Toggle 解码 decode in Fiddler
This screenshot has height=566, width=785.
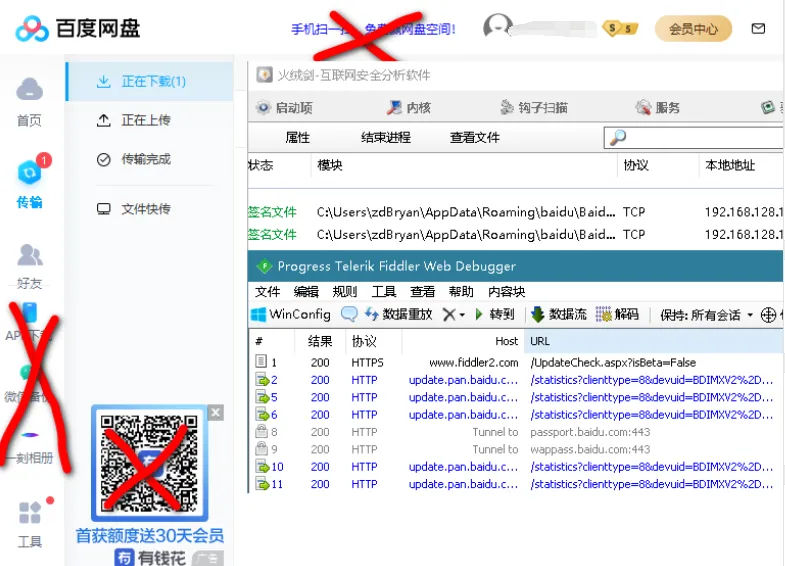(x=617, y=314)
